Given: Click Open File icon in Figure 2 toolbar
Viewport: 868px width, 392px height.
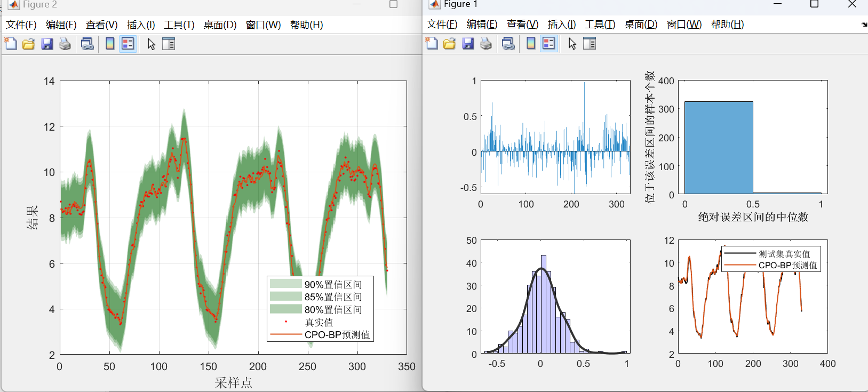Looking at the screenshot, I should [x=29, y=44].
